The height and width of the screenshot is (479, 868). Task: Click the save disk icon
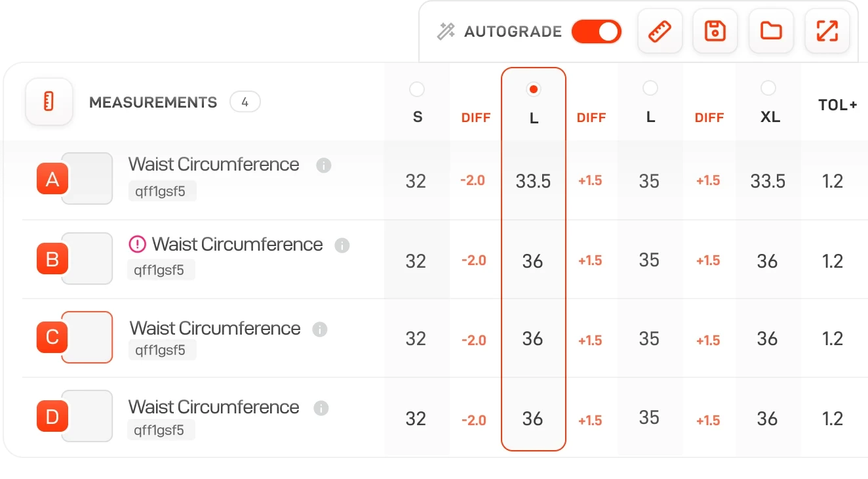[x=715, y=31]
